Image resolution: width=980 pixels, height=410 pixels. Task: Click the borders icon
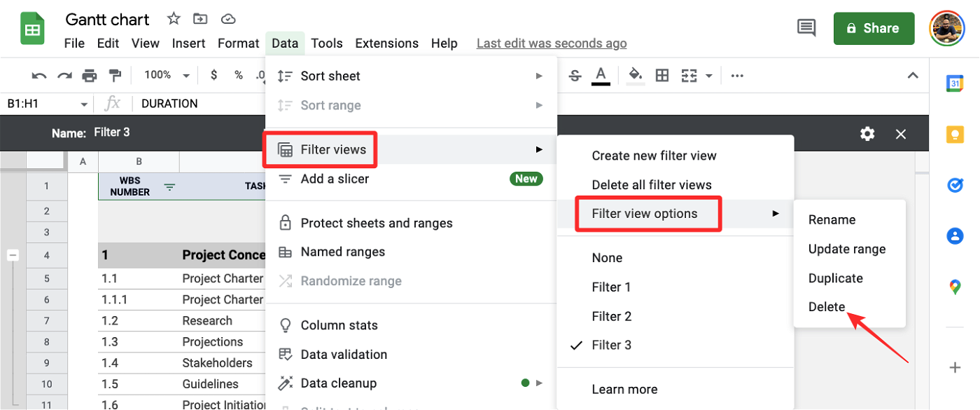click(x=661, y=75)
